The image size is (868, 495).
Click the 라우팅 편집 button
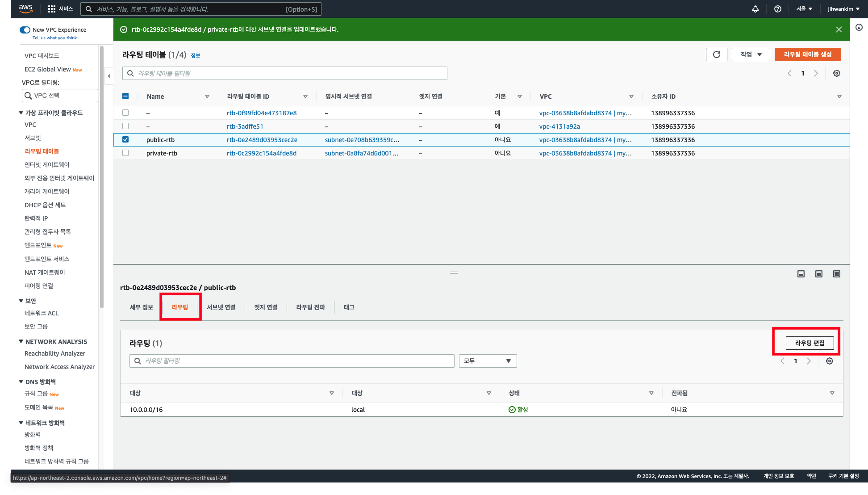810,343
